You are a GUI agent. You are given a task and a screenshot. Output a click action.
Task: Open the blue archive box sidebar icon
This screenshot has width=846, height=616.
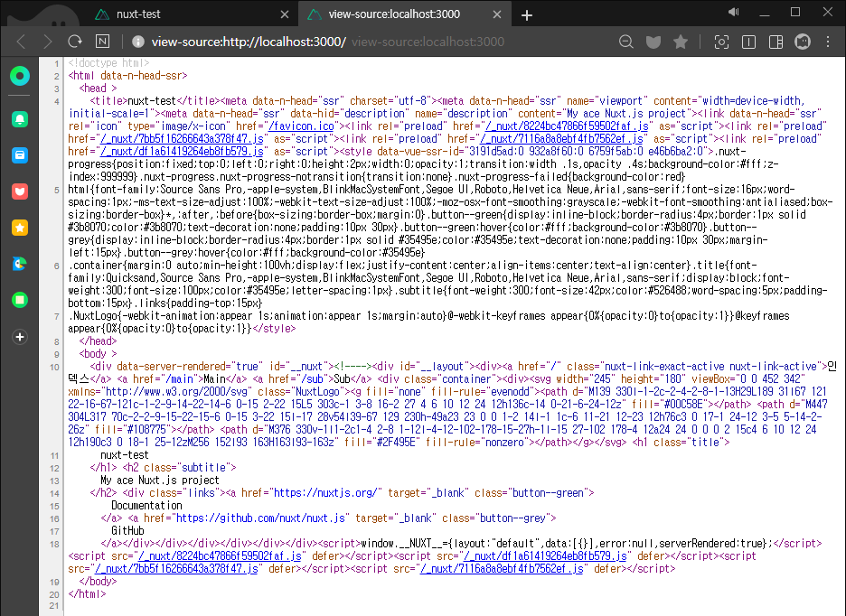20,155
